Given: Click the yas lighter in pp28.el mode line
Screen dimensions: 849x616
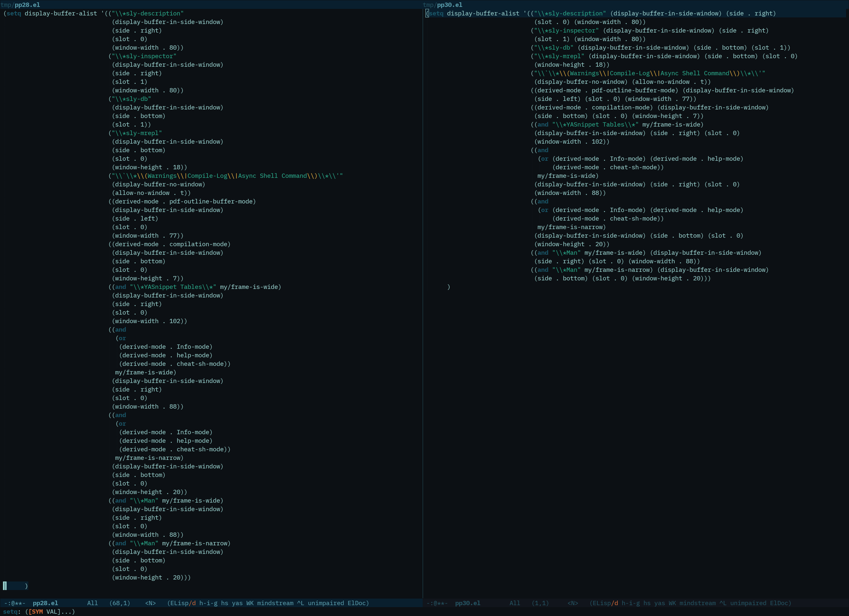Looking at the screenshot, I should 237,603.
